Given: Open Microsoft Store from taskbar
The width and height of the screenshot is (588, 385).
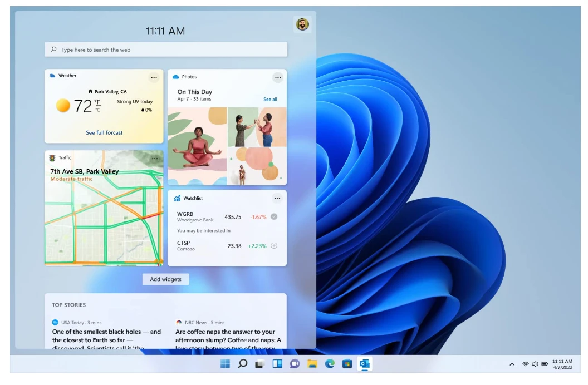Looking at the screenshot, I should coord(347,364).
